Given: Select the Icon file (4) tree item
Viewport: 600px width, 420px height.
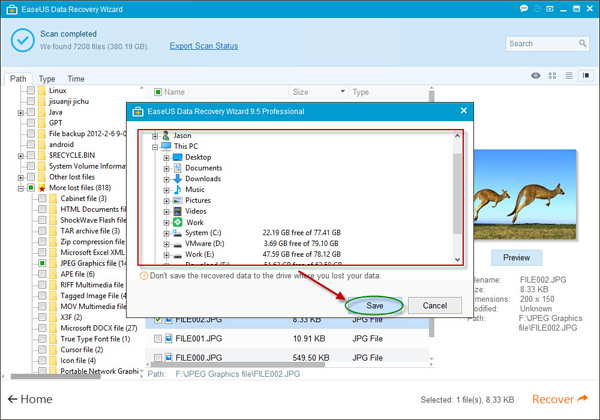Looking at the screenshot, I should pos(78,361).
